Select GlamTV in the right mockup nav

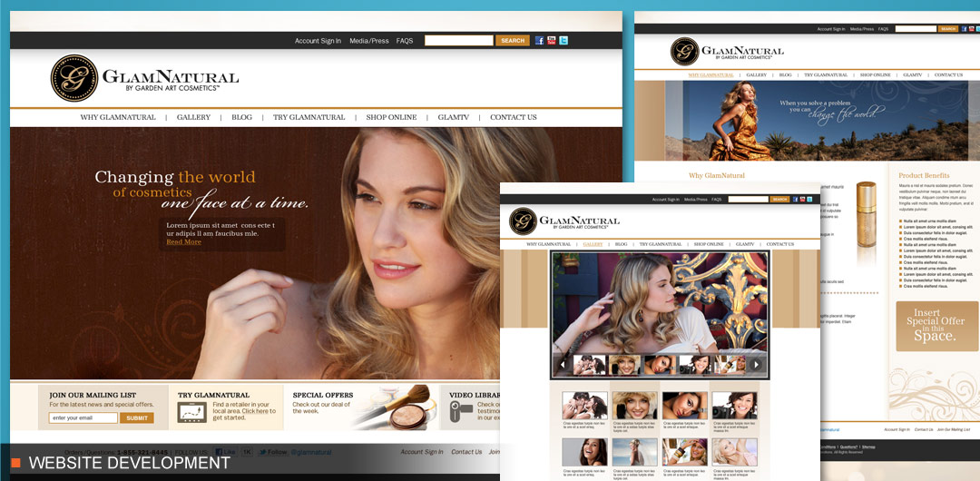point(913,75)
